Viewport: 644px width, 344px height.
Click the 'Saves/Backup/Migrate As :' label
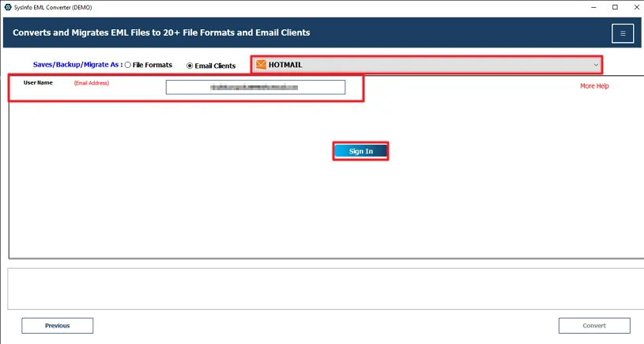[77, 65]
